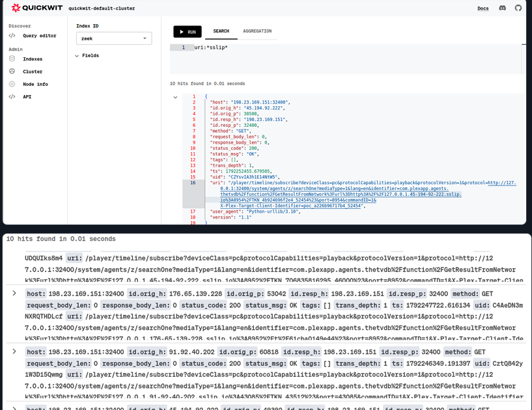Click the API code icon
The height and width of the screenshot is (410, 532).
click(12, 96)
